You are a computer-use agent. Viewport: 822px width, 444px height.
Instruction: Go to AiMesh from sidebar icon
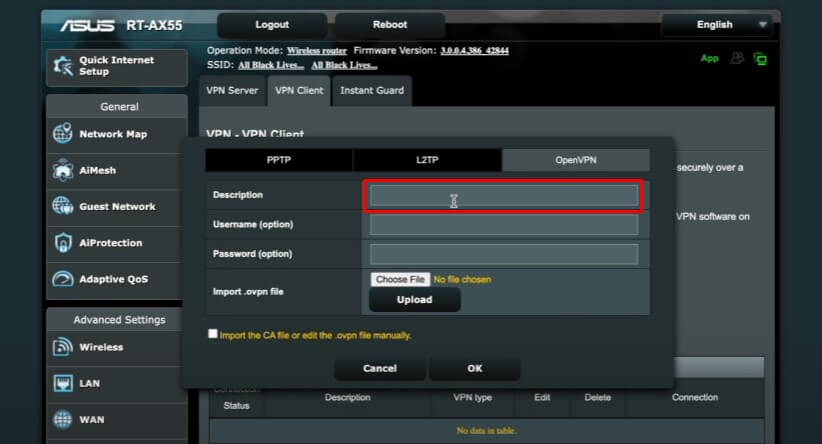pos(63,171)
